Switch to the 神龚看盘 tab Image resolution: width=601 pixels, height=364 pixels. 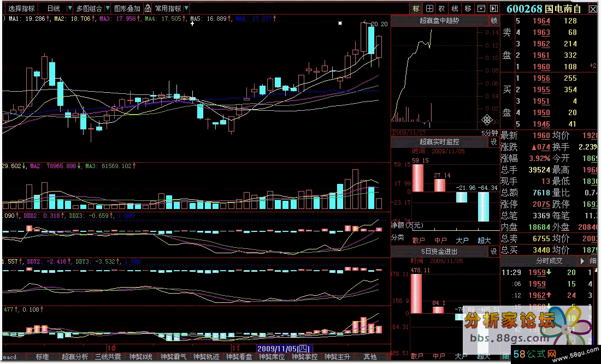(239, 357)
